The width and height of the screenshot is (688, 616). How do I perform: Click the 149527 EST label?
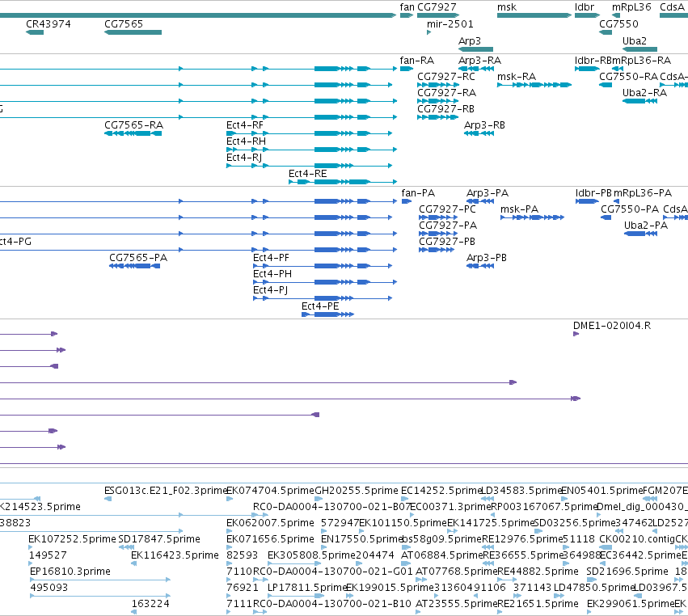pyautogui.click(x=48, y=555)
